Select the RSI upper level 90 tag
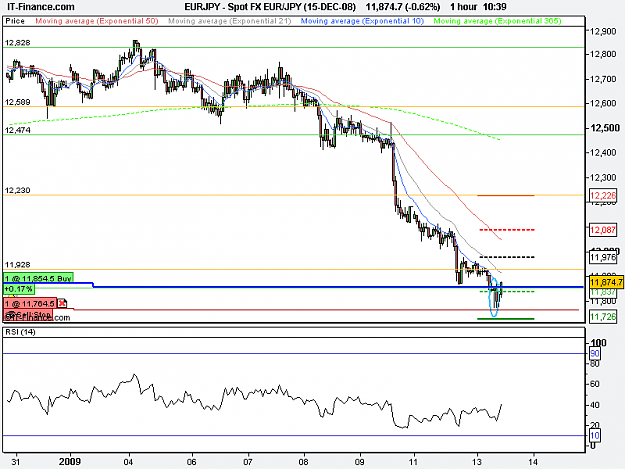 click(x=595, y=353)
